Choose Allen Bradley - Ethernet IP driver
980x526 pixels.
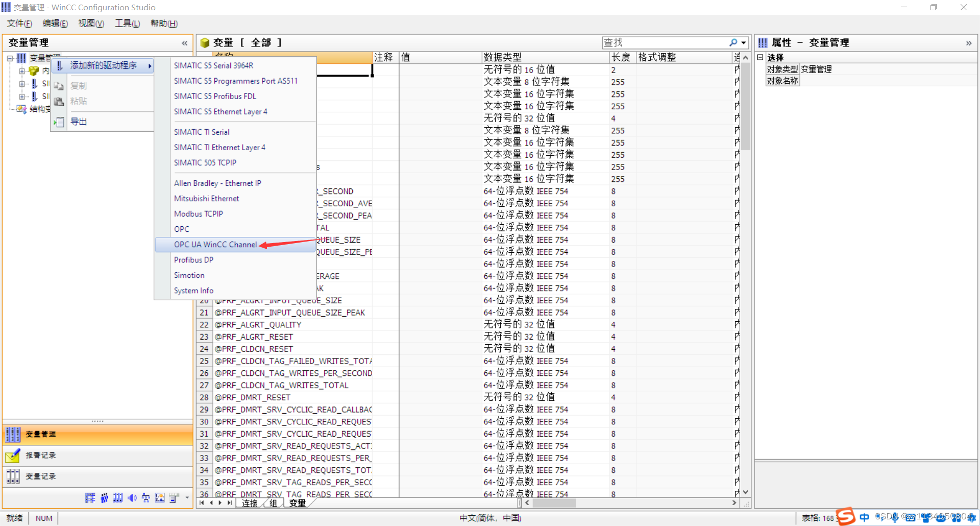click(x=235, y=183)
